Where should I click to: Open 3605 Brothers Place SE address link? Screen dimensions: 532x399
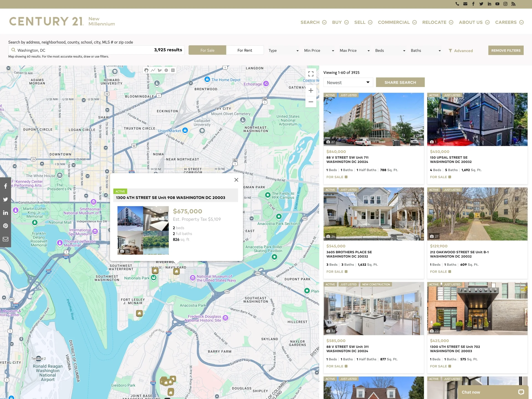click(x=349, y=254)
